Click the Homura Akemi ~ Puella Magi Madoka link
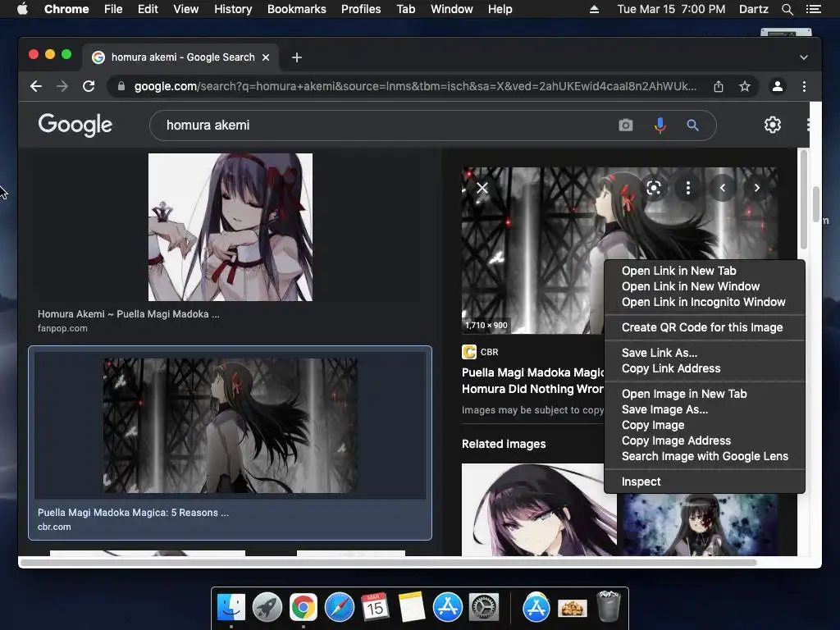The image size is (840, 630). (x=129, y=314)
